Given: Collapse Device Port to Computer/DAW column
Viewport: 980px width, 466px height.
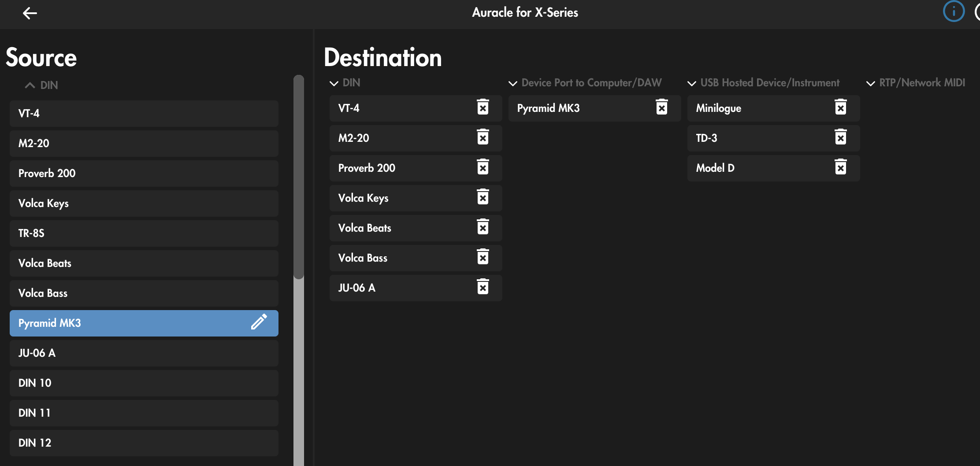Looking at the screenshot, I should click(513, 83).
